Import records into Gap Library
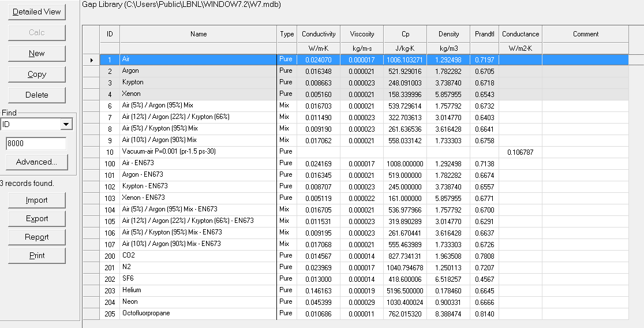The height and width of the screenshot is (328, 644). point(36,200)
